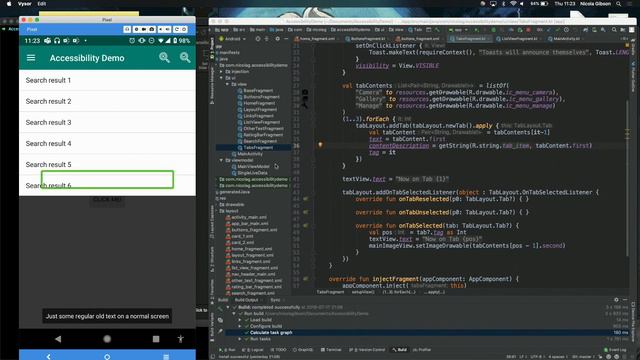Collapse the Run build node
Image resolution: width=640 pixels, height=360 pixels.
pos(234,313)
